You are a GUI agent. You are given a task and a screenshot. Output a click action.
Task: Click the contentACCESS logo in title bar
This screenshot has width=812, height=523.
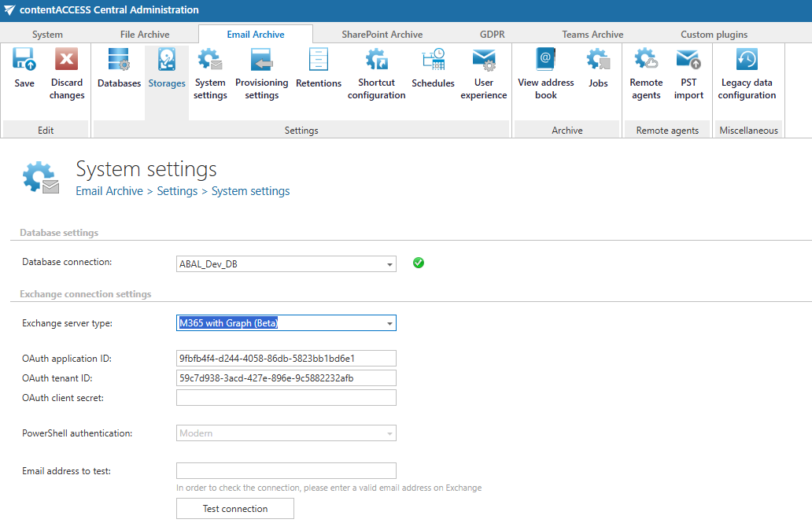pos(9,10)
